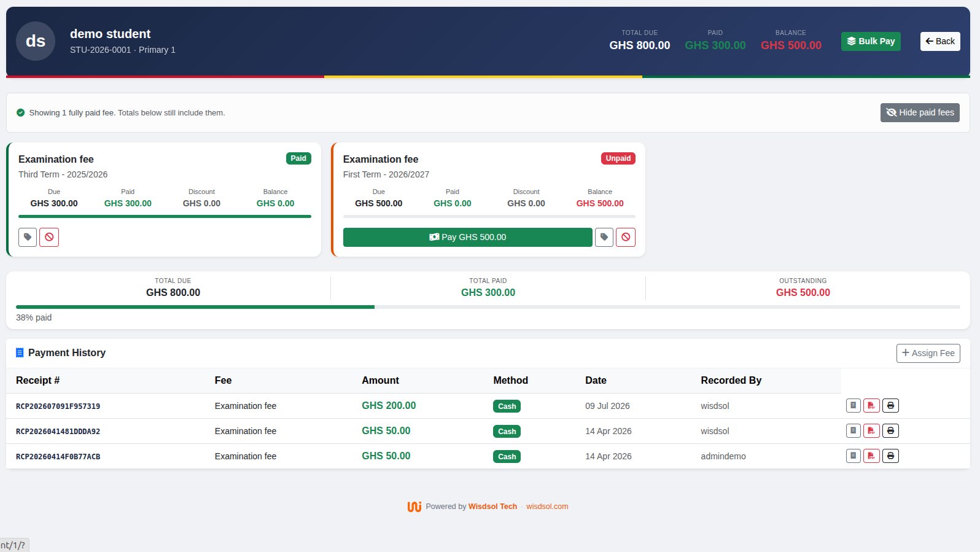Open discount tag on unpaid Examination fee
The image size is (980, 552).
coord(604,237)
